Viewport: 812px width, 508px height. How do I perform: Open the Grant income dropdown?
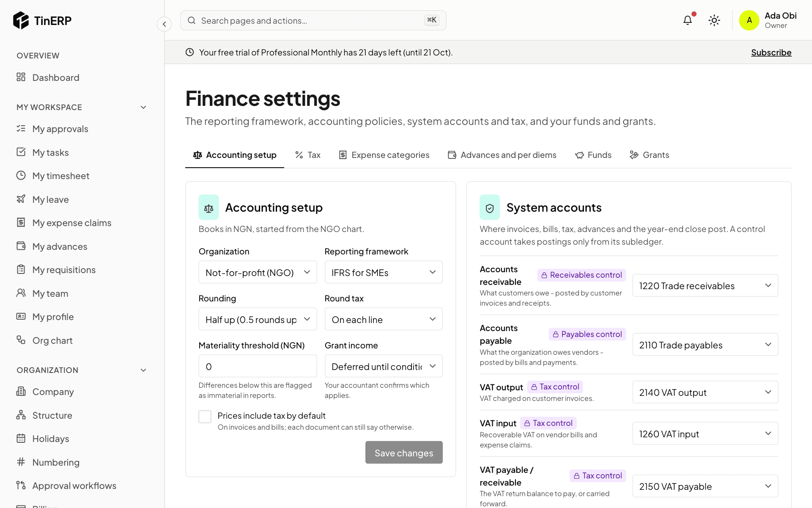(x=384, y=366)
